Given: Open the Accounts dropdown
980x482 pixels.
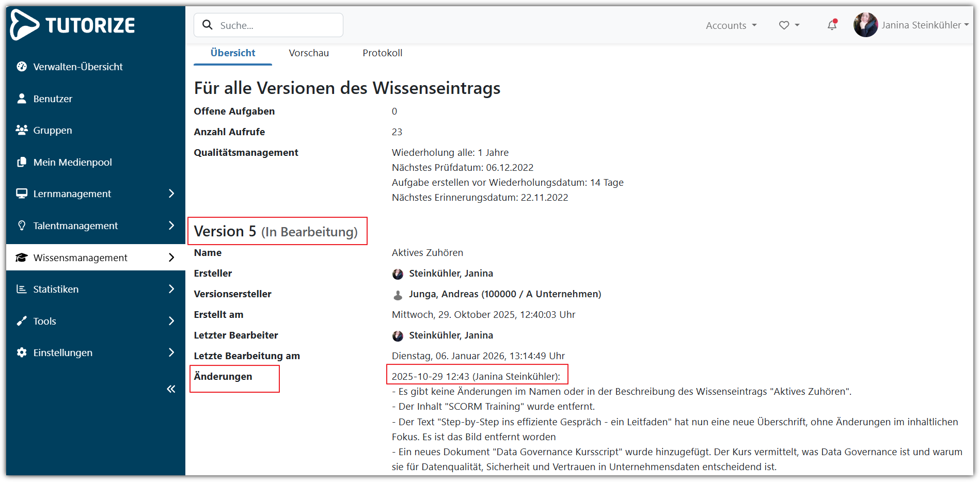Looking at the screenshot, I should (x=731, y=25).
